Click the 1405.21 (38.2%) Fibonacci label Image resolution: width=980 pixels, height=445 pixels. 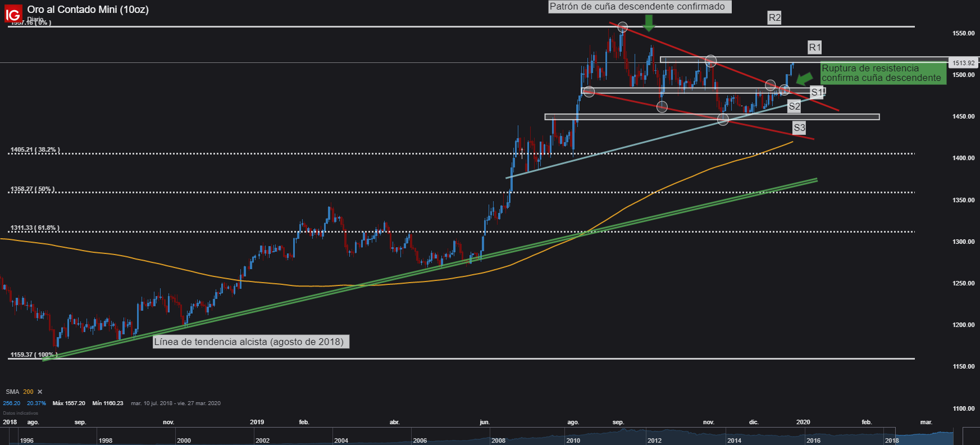click(x=34, y=150)
